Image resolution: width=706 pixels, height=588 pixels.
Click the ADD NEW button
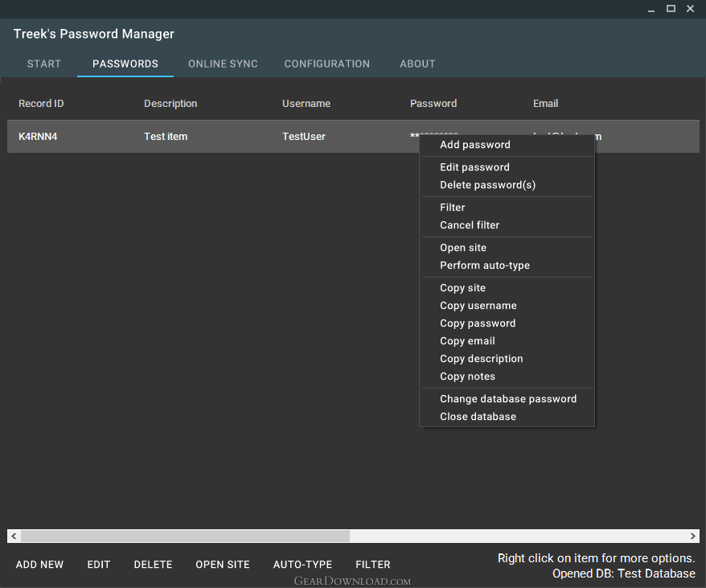point(39,565)
